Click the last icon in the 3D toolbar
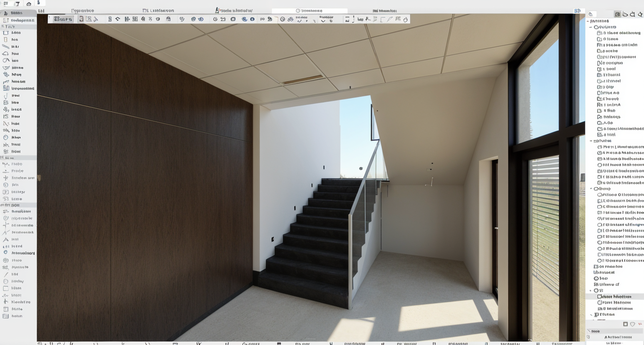Image resolution: width=644 pixels, height=345 pixels. pyautogui.click(x=405, y=19)
